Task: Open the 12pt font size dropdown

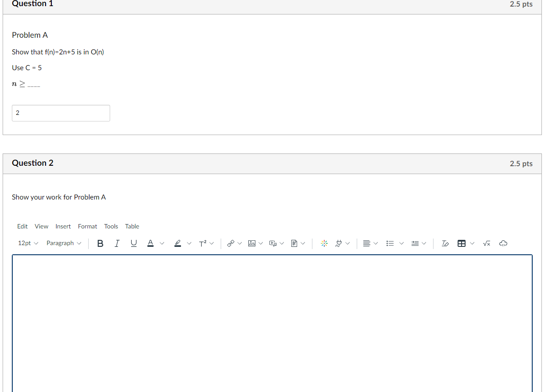Action: [27, 243]
